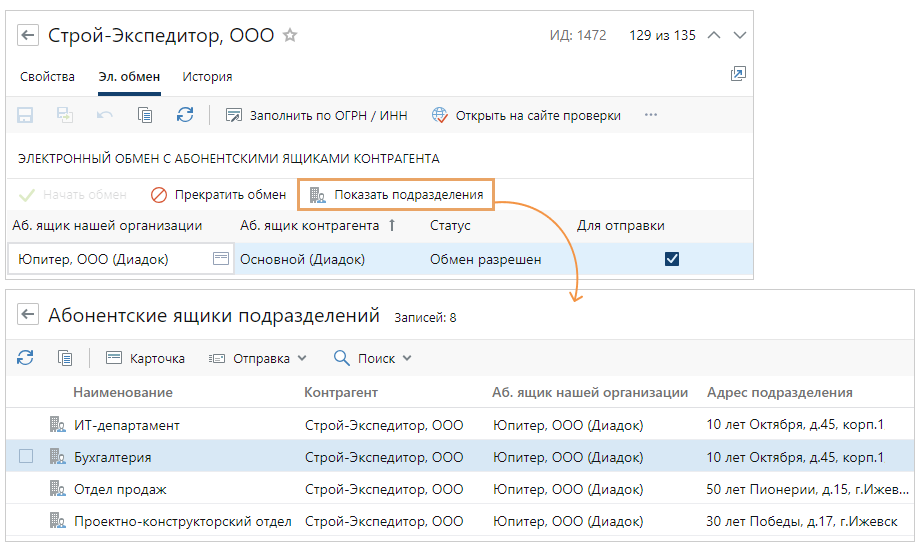Click Показать подразделения button
This screenshot has width=923, height=549.
(x=397, y=195)
